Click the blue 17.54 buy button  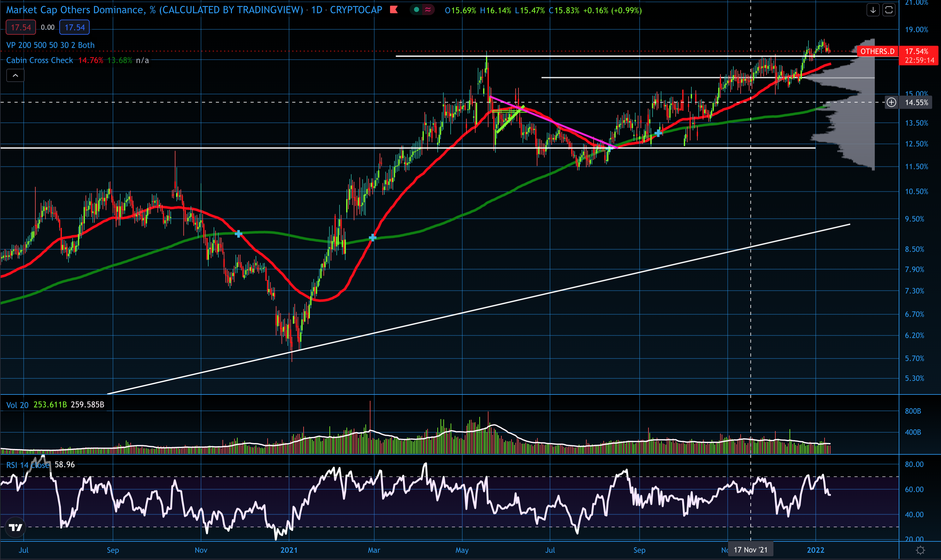click(x=74, y=27)
